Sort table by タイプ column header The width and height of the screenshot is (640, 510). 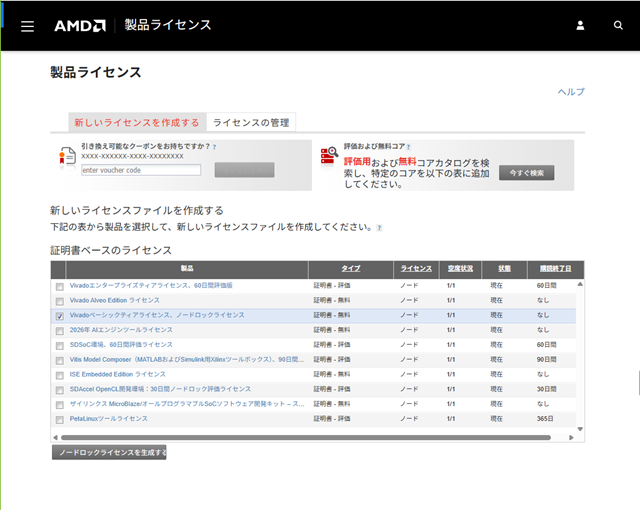pyautogui.click(x=351, y=268)
